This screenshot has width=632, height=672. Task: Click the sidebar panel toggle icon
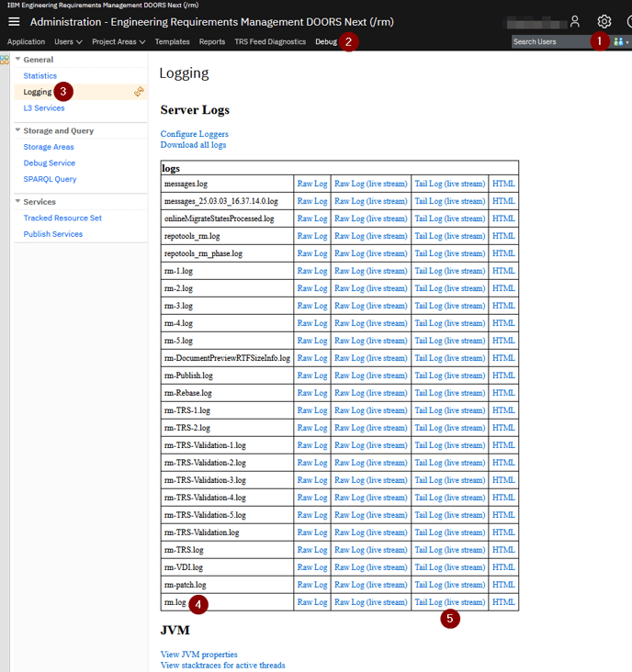5,60
